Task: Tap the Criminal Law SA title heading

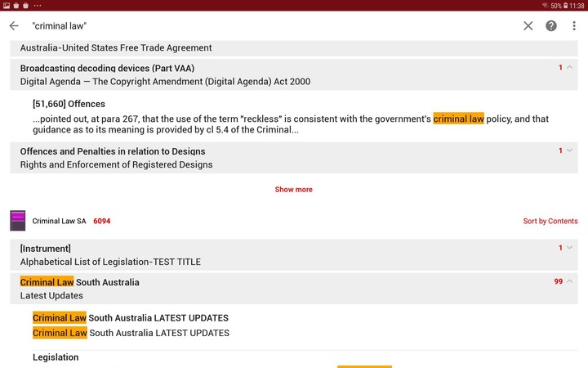Action: pyautogui.click(x=59, y=221)
